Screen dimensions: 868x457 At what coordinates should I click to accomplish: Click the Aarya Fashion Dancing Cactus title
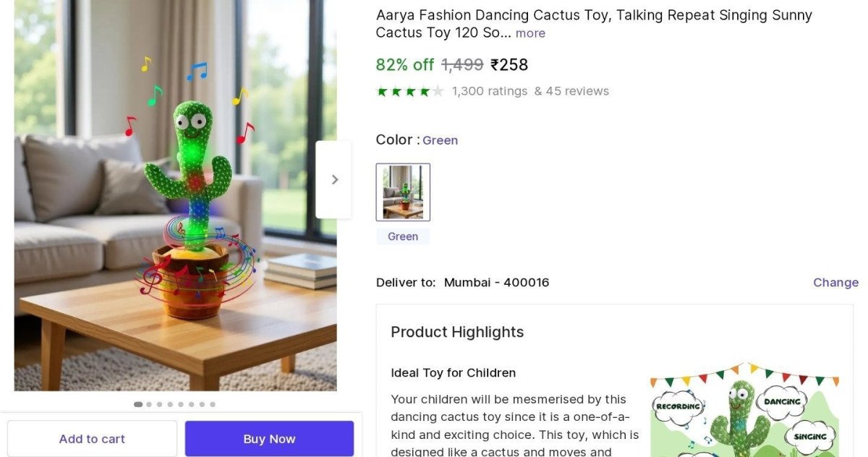(x=593, y=15)
